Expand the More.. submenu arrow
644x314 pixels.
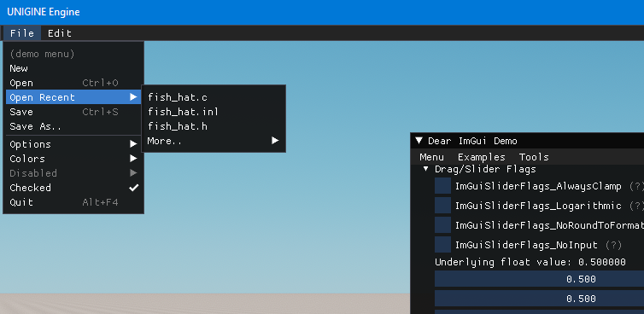click(275, 141)
